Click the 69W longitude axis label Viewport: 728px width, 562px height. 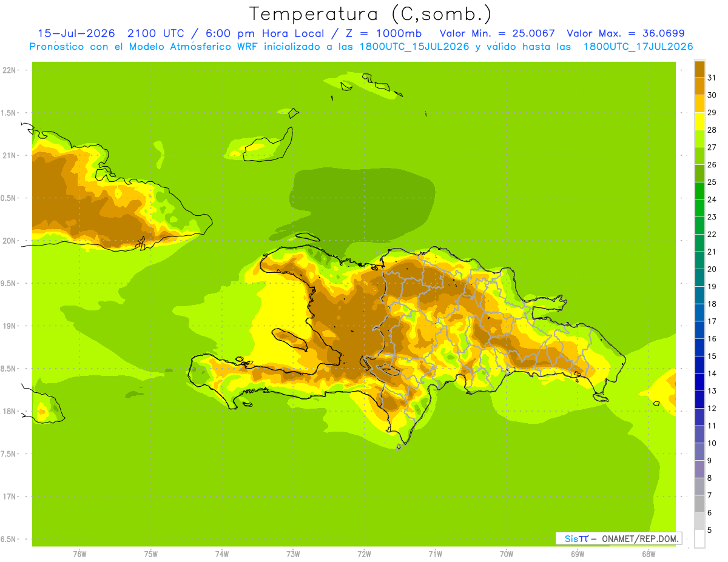[578, 554]
